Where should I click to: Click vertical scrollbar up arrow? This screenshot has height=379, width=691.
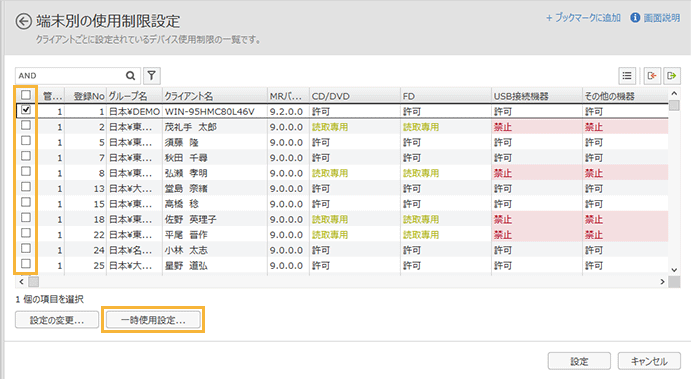(674, 93)
